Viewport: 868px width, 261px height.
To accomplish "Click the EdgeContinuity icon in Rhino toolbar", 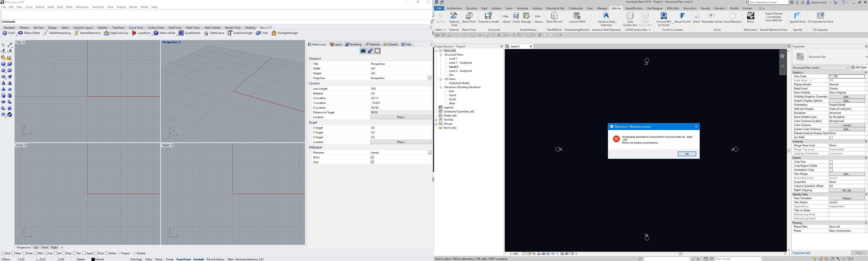I will [x=106, y=33].
